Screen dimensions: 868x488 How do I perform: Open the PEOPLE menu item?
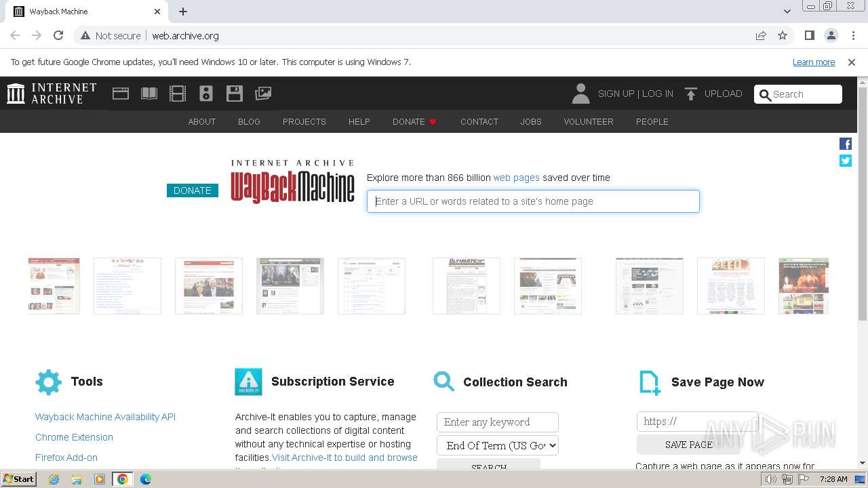(652, 122)
